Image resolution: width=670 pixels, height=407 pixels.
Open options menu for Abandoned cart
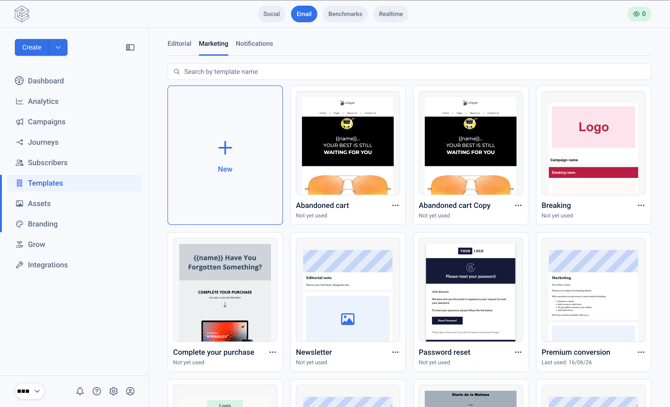(x=395, y=205)
